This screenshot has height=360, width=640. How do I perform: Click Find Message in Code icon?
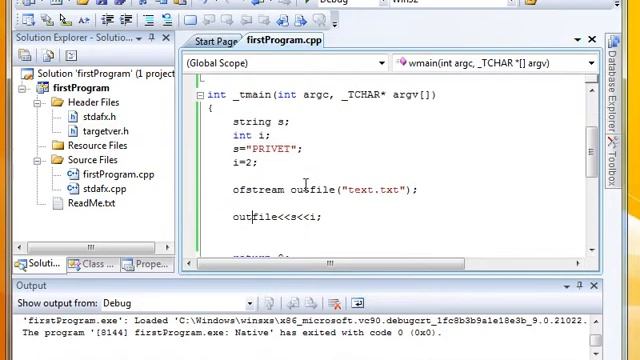pyautogui.click(x=269, y=304)
